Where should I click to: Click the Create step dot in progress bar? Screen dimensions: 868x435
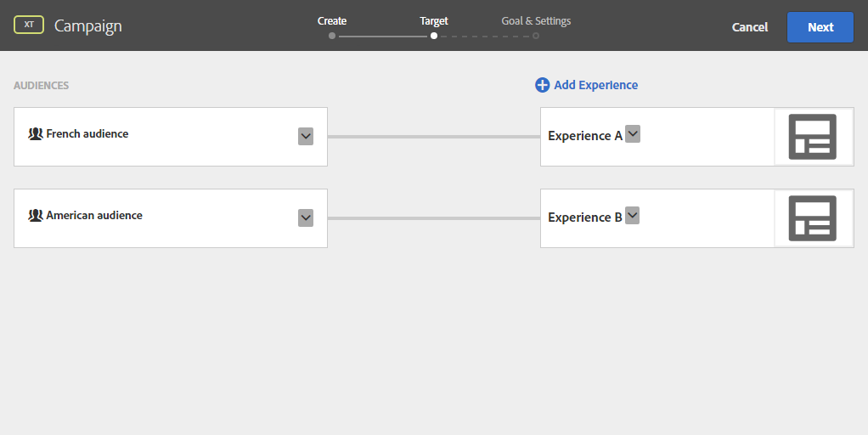point(332,36)
